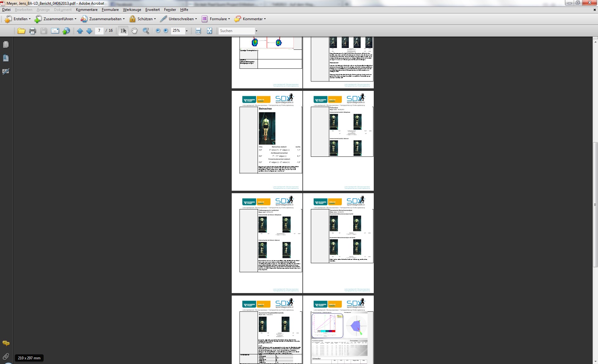Go to previous page with up arrow
The height and width of the screenshot is (364, 598).
pos(80,31)
